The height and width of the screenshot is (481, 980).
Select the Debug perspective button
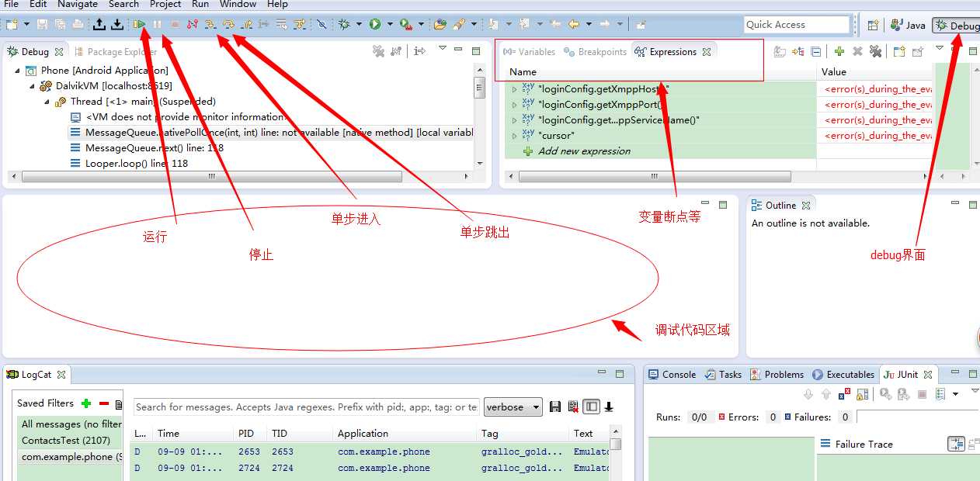(x=957, y=25)
